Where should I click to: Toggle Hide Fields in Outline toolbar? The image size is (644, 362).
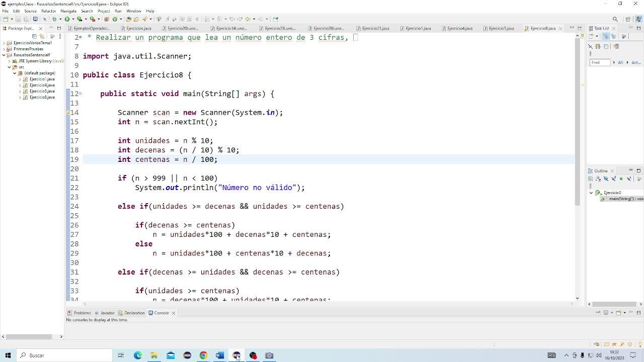[606, 178]
